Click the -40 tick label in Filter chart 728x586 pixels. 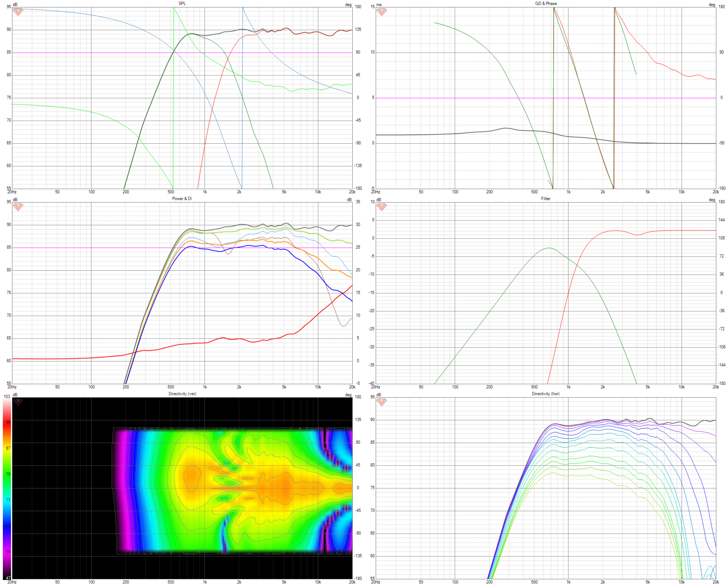tap(372, 383)
